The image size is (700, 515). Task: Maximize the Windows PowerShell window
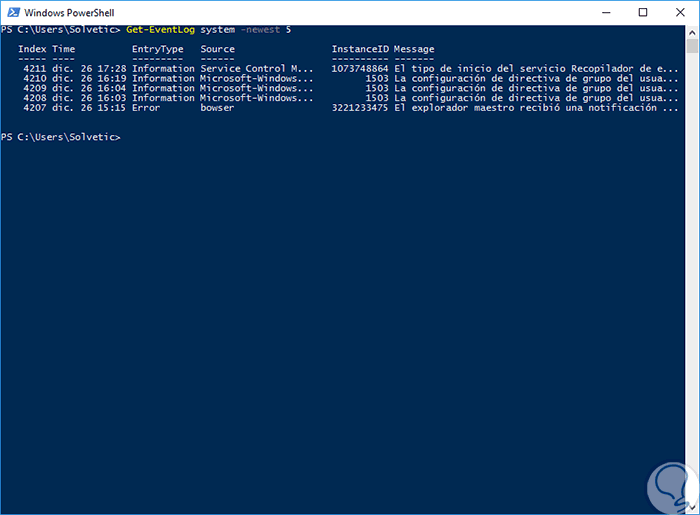click(643, 12)
